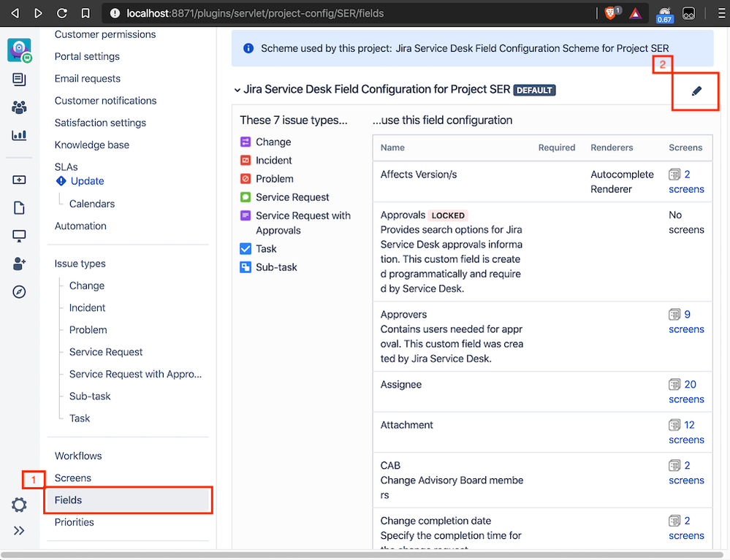The image size is (730, 560).
Task: Open Portal settings
Action: pos(87,56)
